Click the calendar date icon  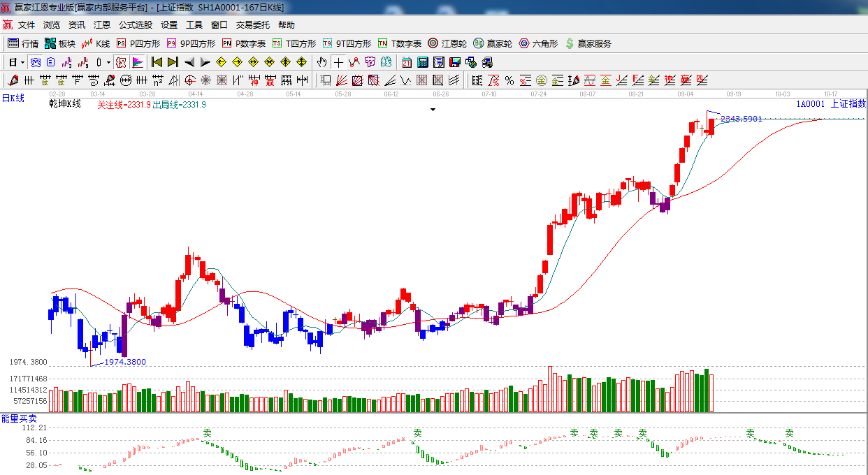pyautogui.click(x=406, y=62)
